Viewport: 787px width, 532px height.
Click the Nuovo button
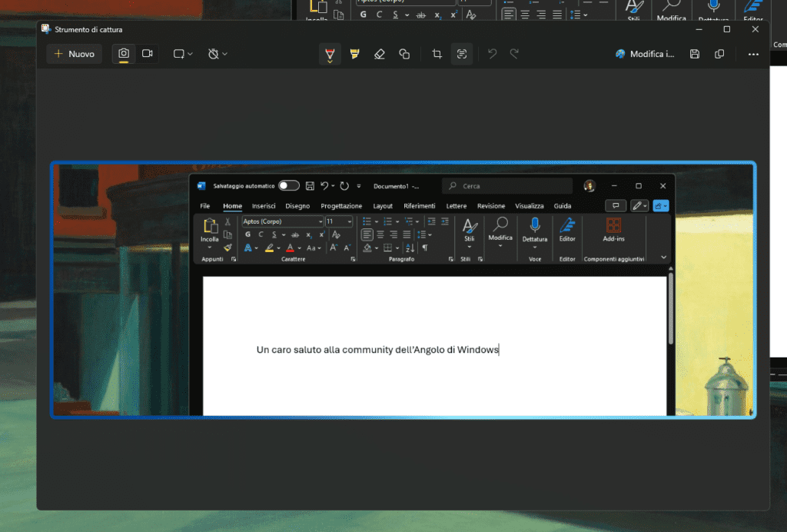click(x=74, y=54)
